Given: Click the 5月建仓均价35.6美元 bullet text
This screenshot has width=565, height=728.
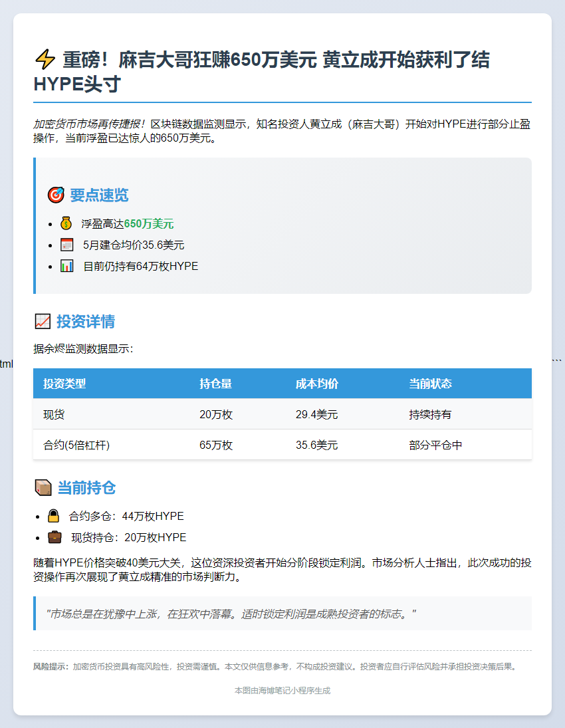Looking at the screenshot, I should 134,245.
